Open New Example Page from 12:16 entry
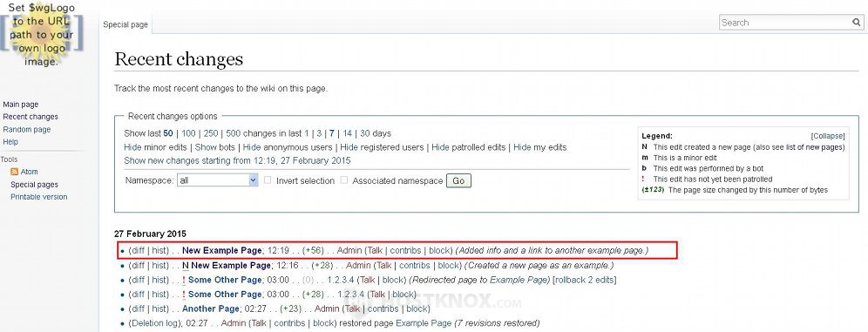The height and width of the screenshot is (332, 868). 231,266
